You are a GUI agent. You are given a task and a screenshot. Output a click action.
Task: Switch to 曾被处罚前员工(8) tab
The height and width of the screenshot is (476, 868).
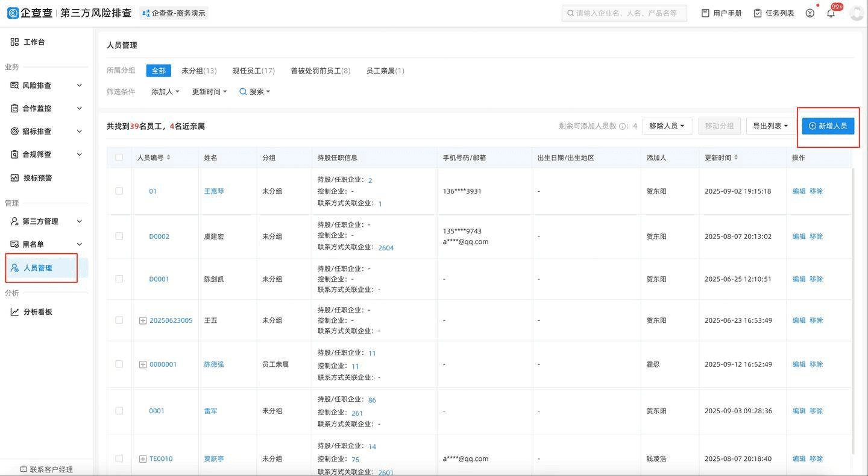321,71
